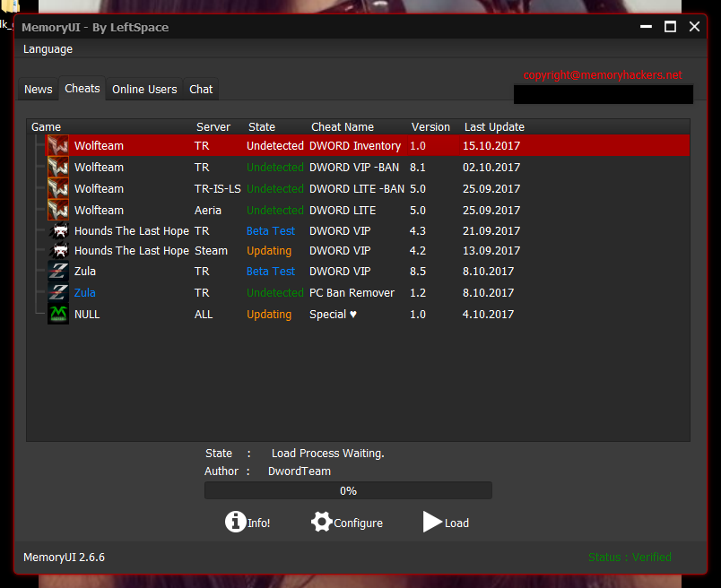Select the NULL game name

(87, 314)
